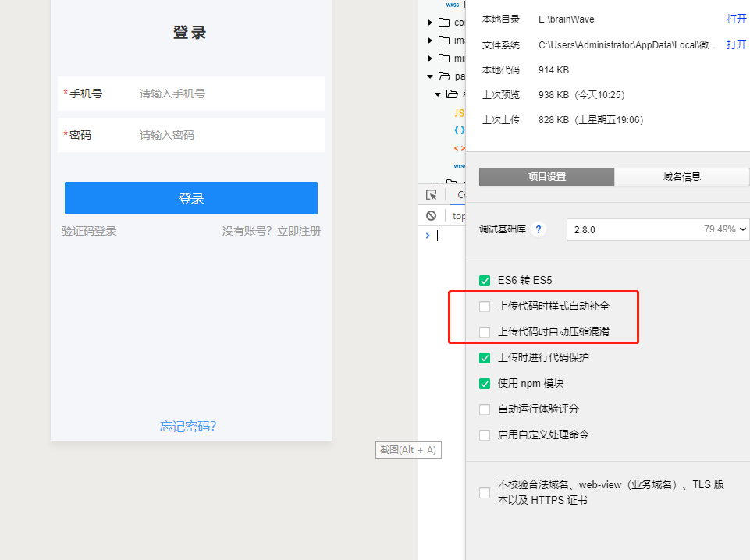This screenshot has width=750, height=560.
Task: Select the 项目设置 tab
Action: pyautogui.click(x=546, y=177)
